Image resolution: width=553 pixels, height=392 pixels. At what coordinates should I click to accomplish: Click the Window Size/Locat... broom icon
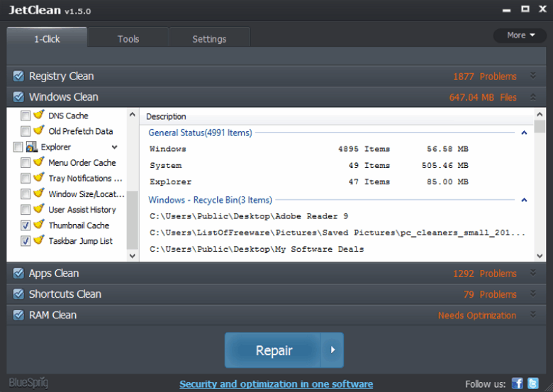click(39, 194)
